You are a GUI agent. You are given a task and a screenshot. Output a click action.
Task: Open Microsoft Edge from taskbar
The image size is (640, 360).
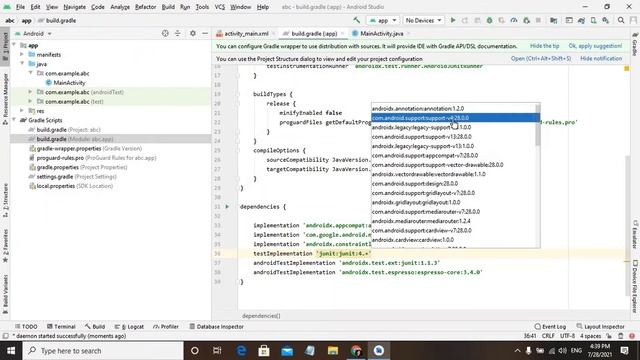click(241, 351)
